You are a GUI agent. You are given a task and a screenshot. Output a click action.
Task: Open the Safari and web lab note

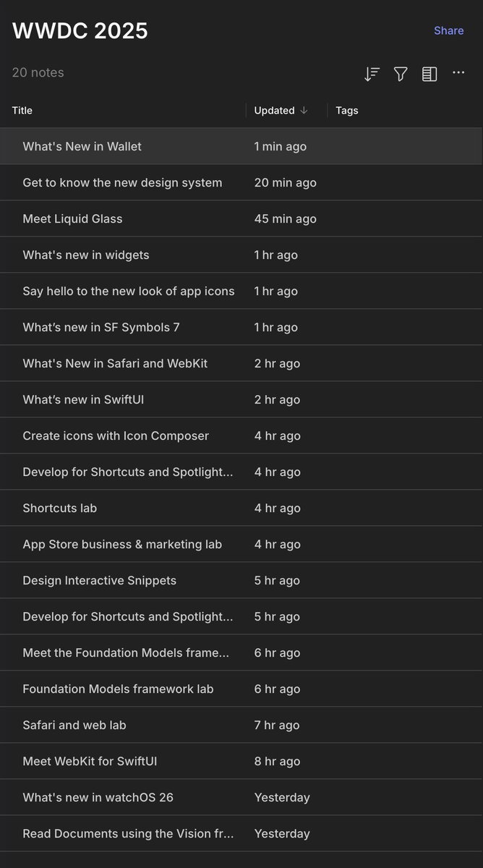tap(241, 725)
